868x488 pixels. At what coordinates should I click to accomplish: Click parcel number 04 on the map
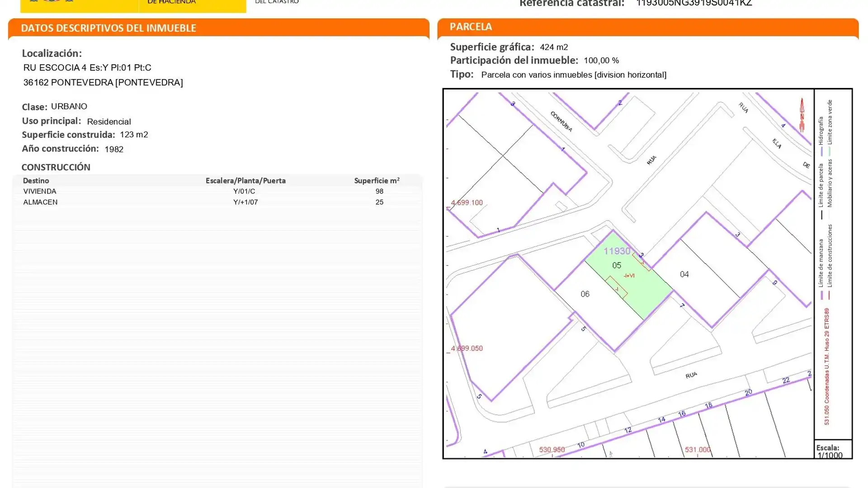(684, 274)
